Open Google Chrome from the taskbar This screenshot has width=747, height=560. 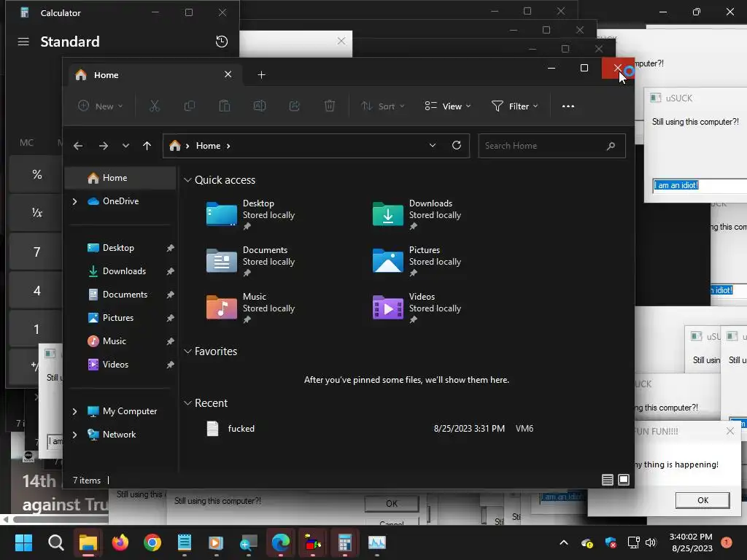[152, 542]
